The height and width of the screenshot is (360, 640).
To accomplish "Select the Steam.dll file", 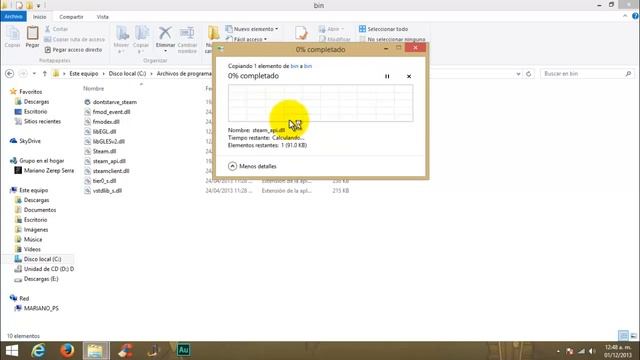I will pos(100,151).
